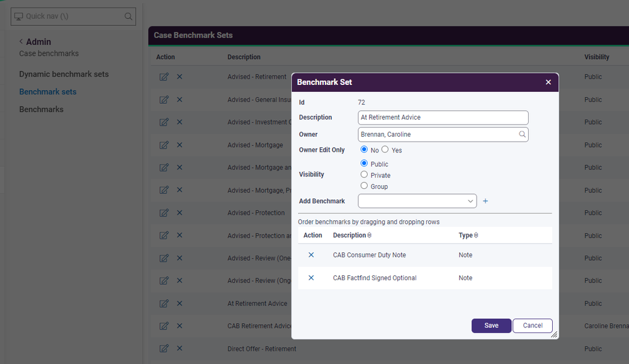
Task: Click the Description input field
Action: 443,118
